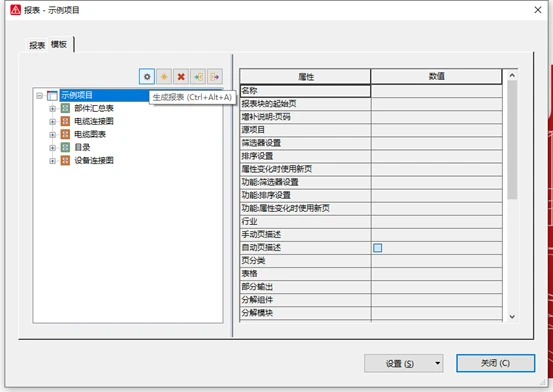
Task: Switch to the 模板 tab
Action: (x=59, y=44)
